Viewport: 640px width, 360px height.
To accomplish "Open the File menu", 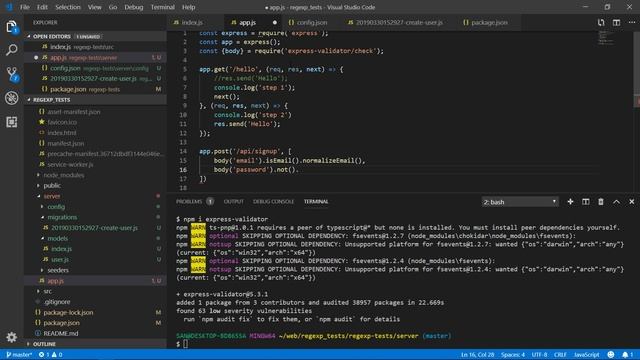I will coord(25,7).
